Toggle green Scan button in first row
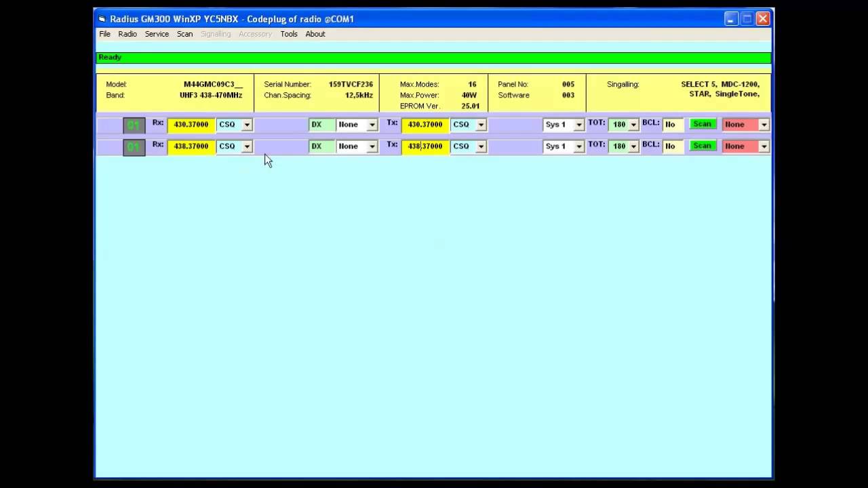Viewport: 868px width, 488px height. [702, 124]
